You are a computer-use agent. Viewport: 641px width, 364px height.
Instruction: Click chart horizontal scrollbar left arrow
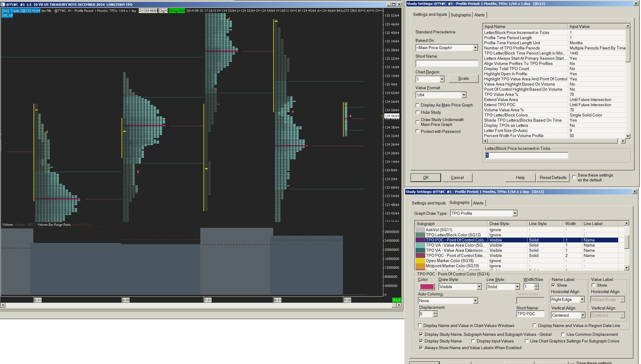pos(3,305)
